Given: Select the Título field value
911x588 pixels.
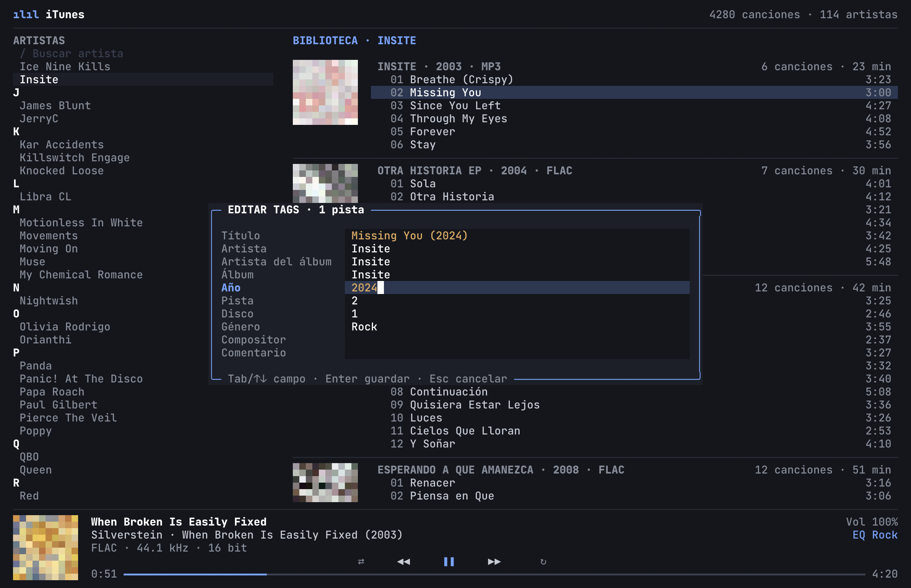Looking at the screenshot, I should (517, 235).
